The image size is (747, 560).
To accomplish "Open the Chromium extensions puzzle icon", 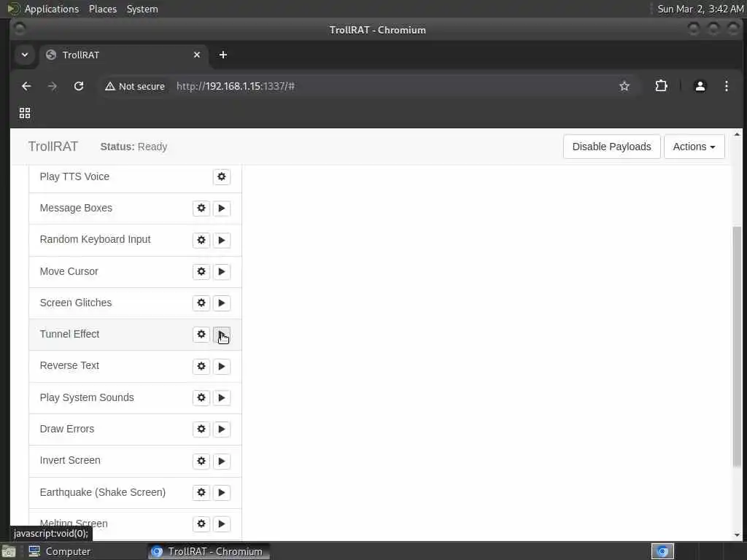I will pyautogui.click(x=661, y=86).
